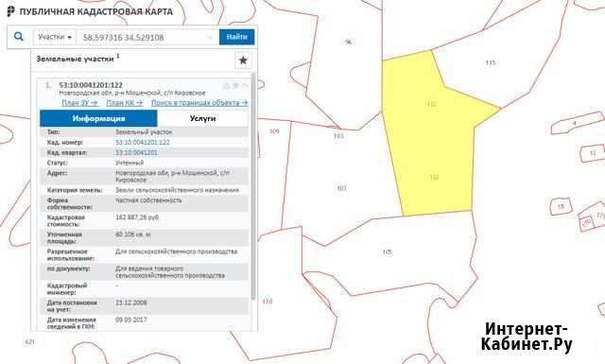Image resolution: width=605 pixels, height=364 pixels.
Task: Clear the search field with the x icon
Action: [x=210, y=37]
